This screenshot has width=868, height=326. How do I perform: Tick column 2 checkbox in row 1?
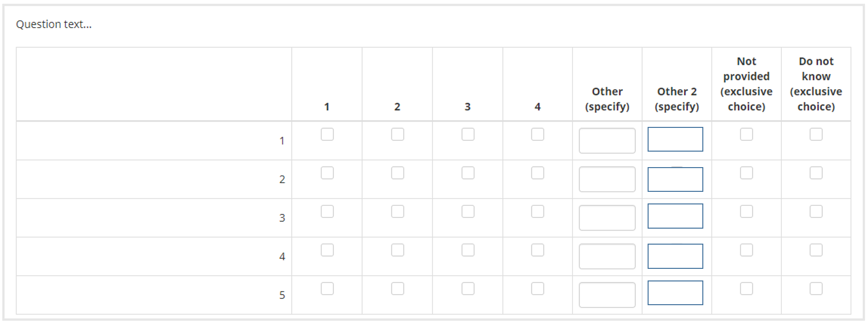click(398, 134)
